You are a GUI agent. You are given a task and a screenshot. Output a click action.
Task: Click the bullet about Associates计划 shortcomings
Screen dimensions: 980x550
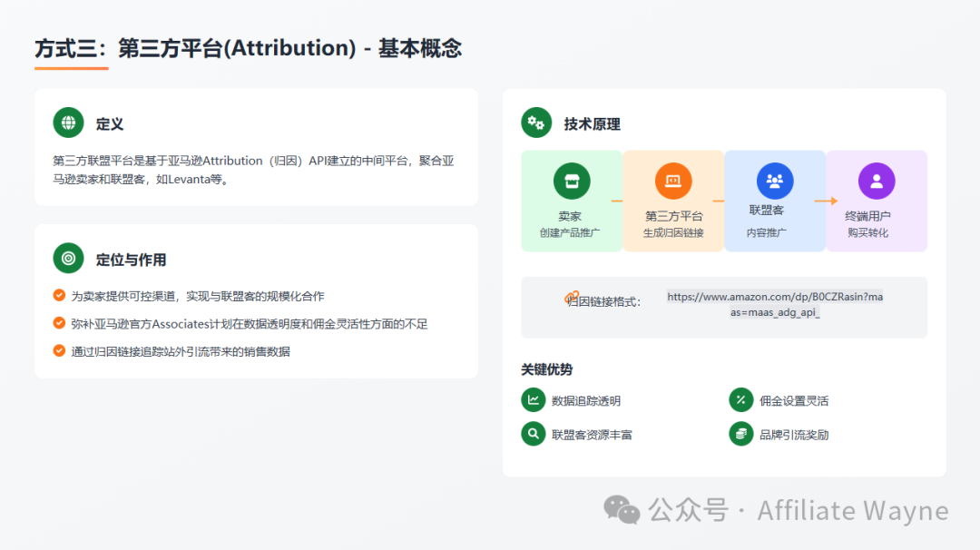[x=250, y=324]
